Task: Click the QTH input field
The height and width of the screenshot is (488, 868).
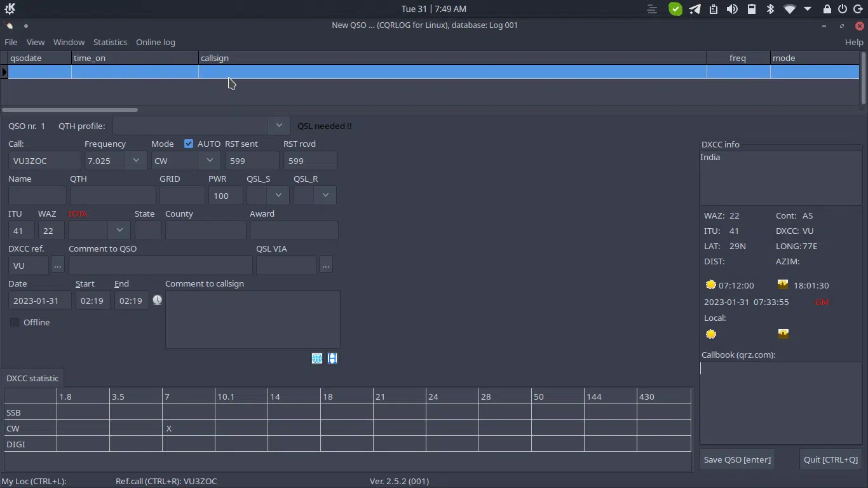Action: pos(112,196)
